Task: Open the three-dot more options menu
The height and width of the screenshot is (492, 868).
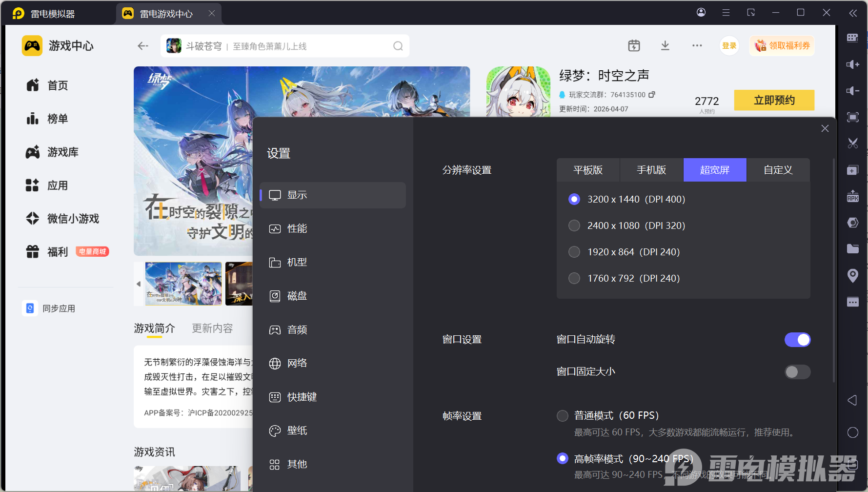Action: (697, 46)
